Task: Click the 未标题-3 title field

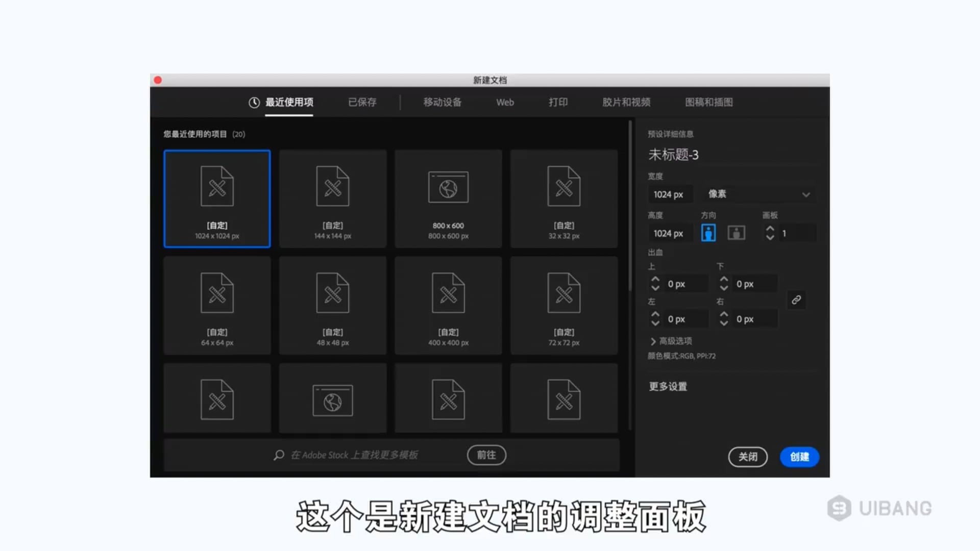Action: point(674,155)
